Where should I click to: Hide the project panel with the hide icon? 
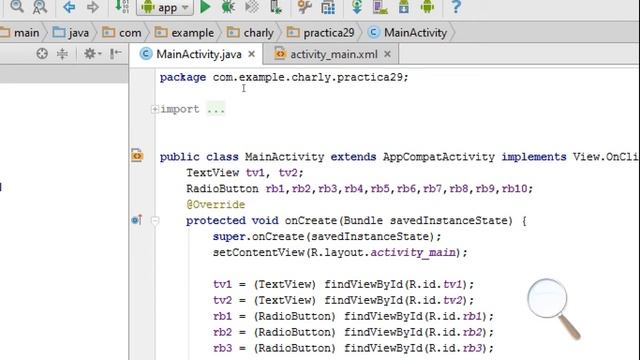pyautogui.click(x=116, y=54)
